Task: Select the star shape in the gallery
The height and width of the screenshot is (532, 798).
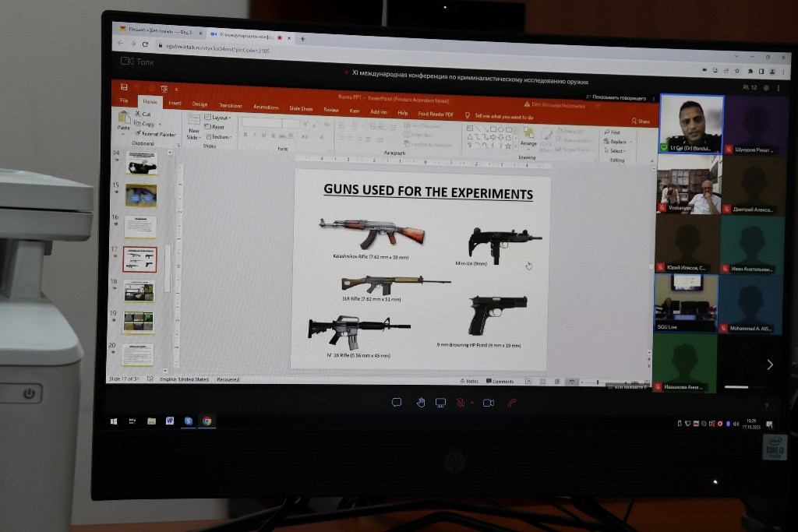Action: (x=507, y=146)
